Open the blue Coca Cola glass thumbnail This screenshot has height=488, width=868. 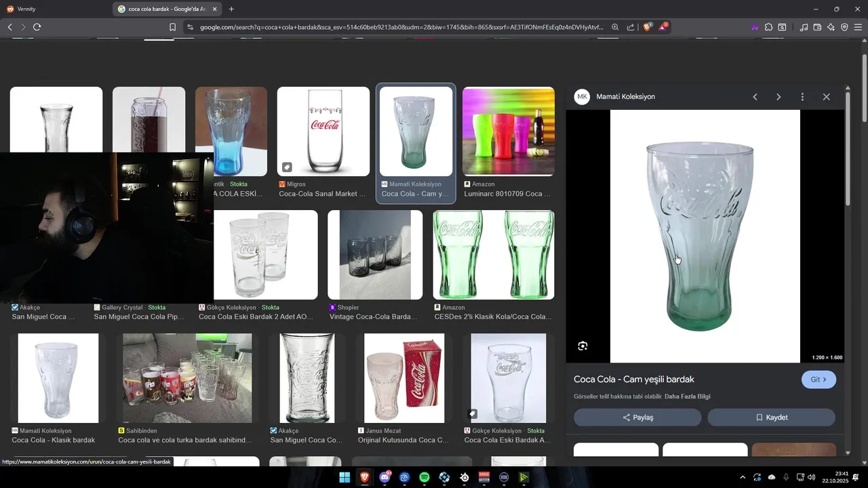(231, 131)
